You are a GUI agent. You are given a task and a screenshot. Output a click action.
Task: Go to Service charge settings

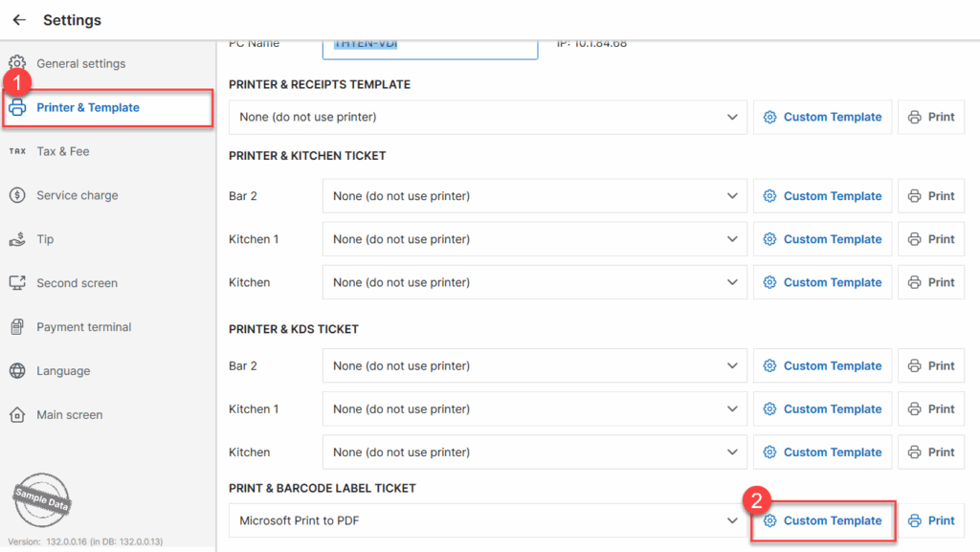77,195
